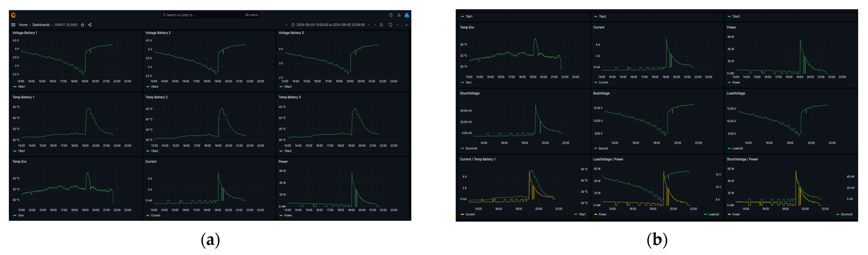Click the user profile avatar
This screenshot has width=868, height=255.
[407, 15]
